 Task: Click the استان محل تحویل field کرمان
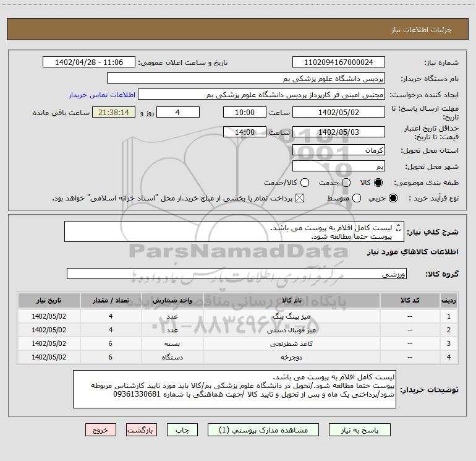pos(339,150)
